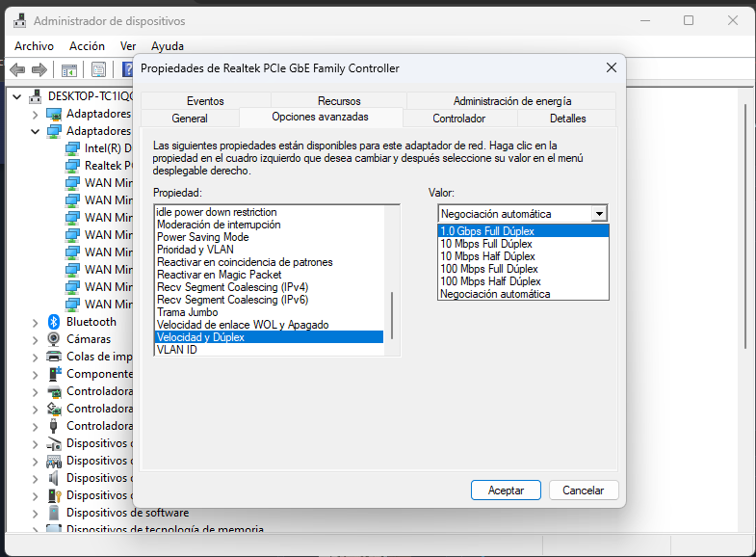The height and width of the screenshot is (557, 756).
Task: Select the Colas de impresión printer icon
Action: coord(55,357)
